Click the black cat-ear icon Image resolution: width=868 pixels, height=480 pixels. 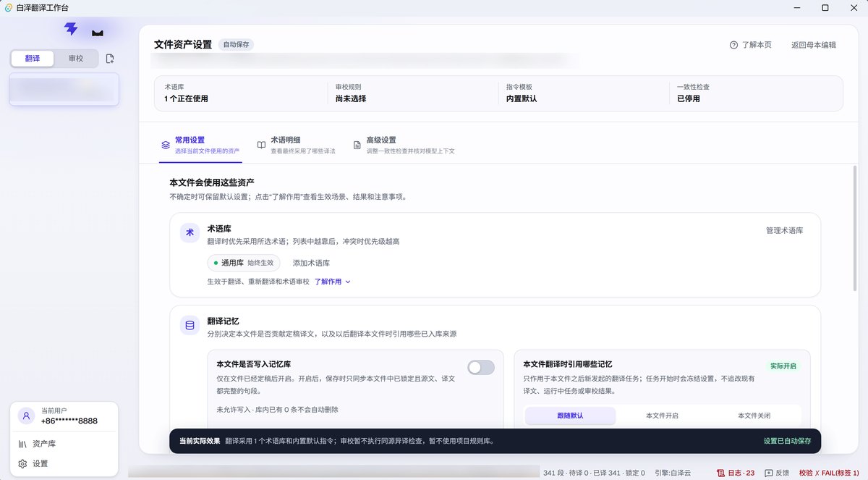[97, 33]
